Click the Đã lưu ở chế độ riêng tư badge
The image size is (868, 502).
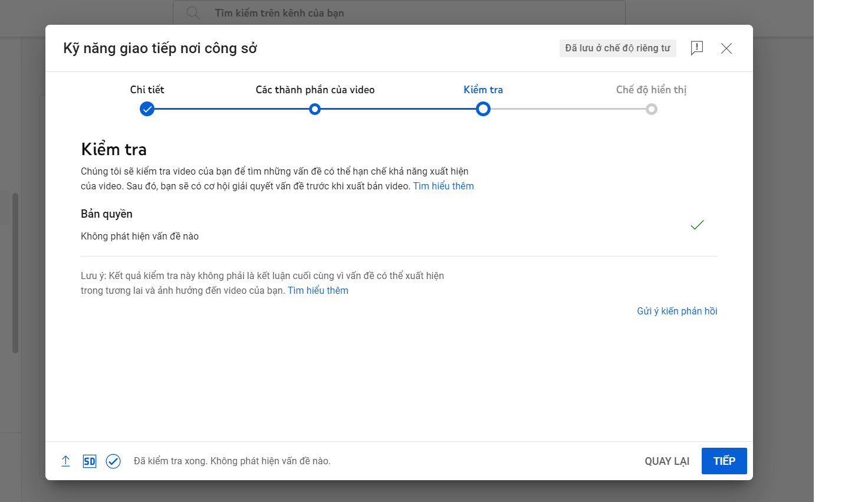pos(617,48)
